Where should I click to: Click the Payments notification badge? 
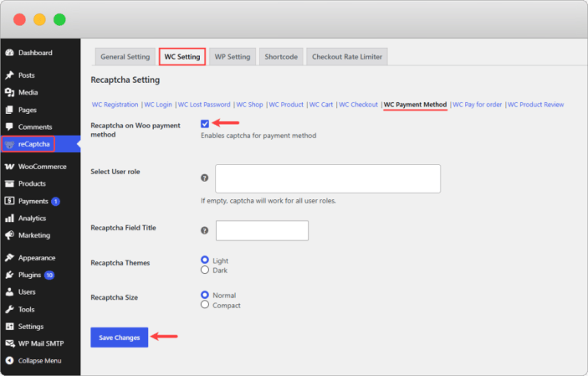point(55,202)
